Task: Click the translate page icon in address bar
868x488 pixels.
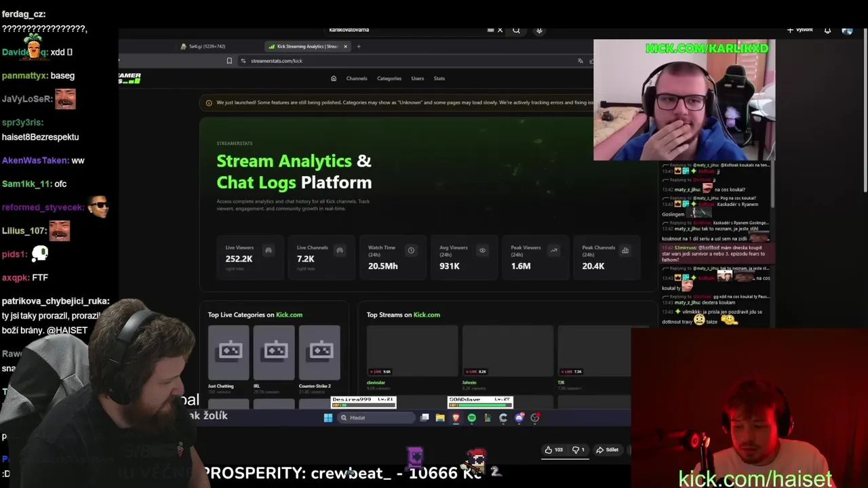Action: tap(580, 61)
